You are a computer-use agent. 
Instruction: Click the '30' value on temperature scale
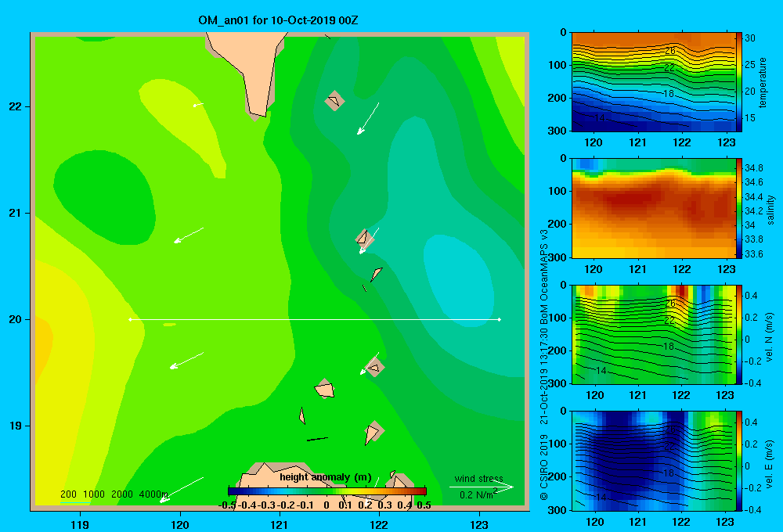(x=750, y=38)
